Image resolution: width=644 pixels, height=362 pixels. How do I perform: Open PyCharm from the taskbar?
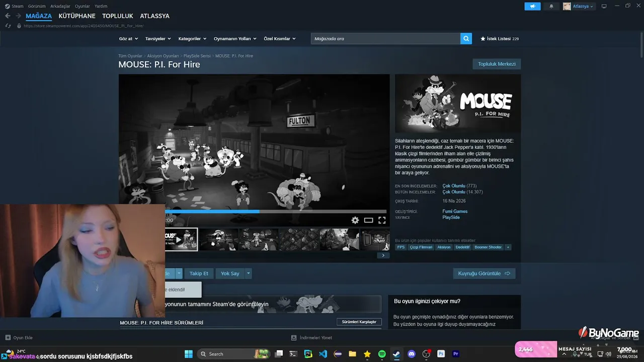click(x=308, y=354)
